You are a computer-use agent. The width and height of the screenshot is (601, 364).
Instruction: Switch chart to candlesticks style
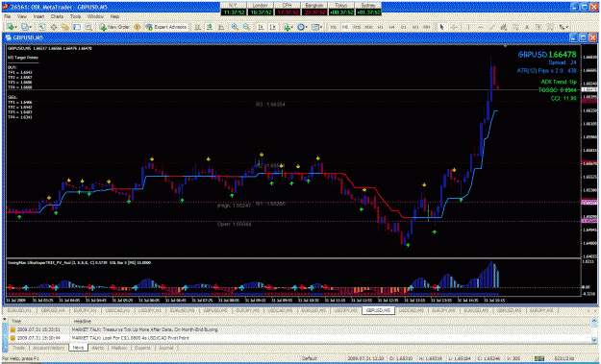pyautogui.click(x=210, y=27)
